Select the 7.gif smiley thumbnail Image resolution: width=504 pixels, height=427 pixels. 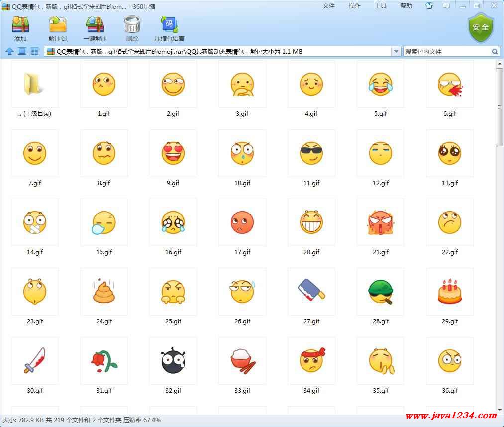[35, 153]
